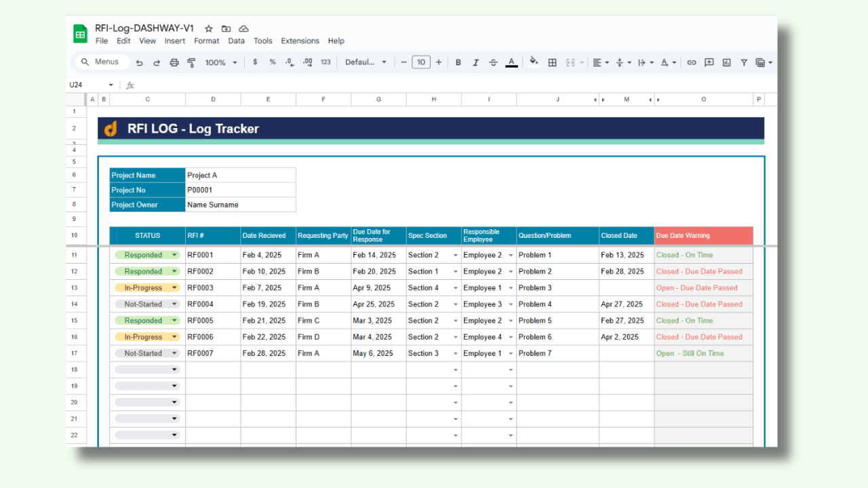Click the Name Surname cell
The image size is (868, 488).
[241, 205]
